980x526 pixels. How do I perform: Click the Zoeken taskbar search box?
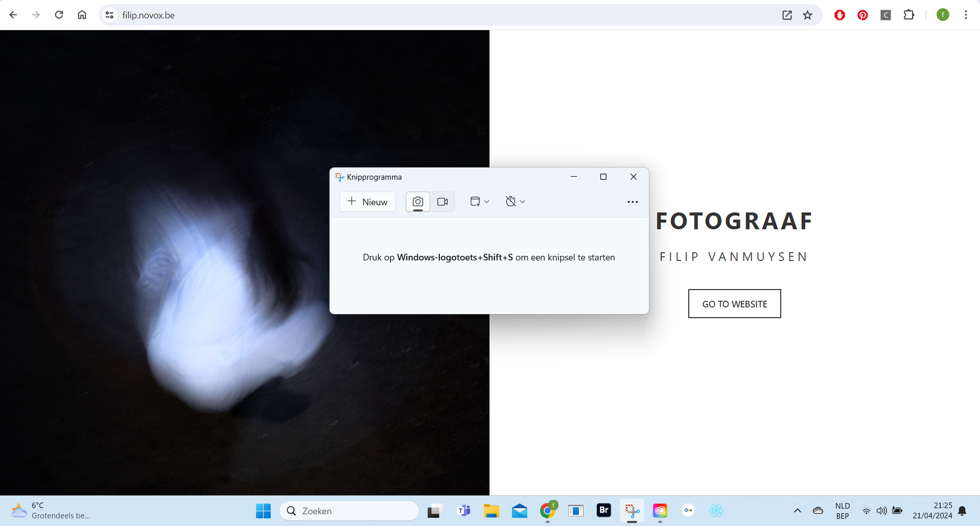click(x=349, y=510)
